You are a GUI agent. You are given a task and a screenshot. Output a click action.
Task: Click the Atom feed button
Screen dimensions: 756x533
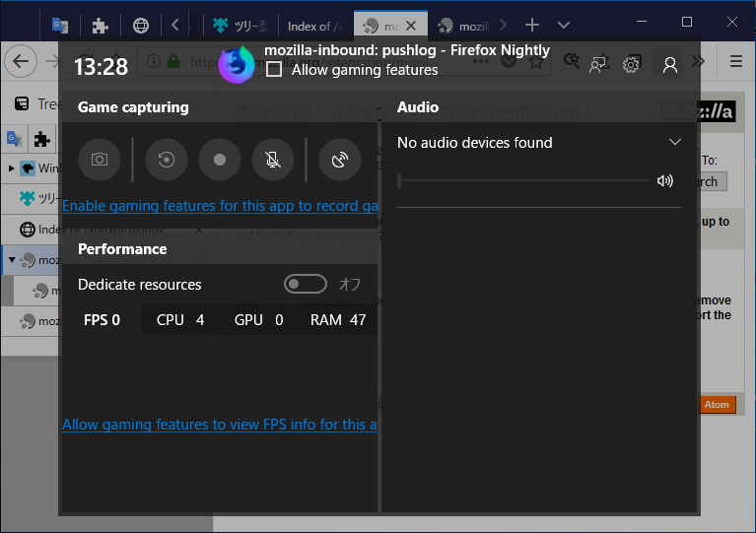click(717, 405)
